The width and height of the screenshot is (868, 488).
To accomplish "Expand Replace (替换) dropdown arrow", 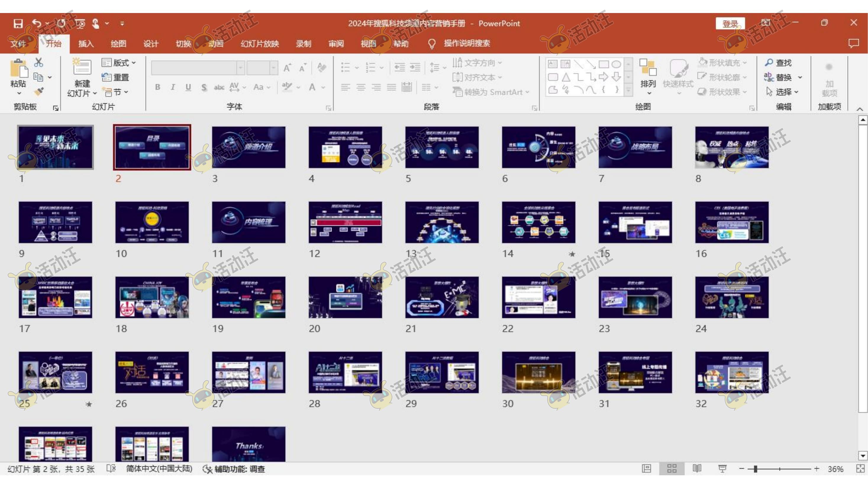I will click(x=800, y=77).
